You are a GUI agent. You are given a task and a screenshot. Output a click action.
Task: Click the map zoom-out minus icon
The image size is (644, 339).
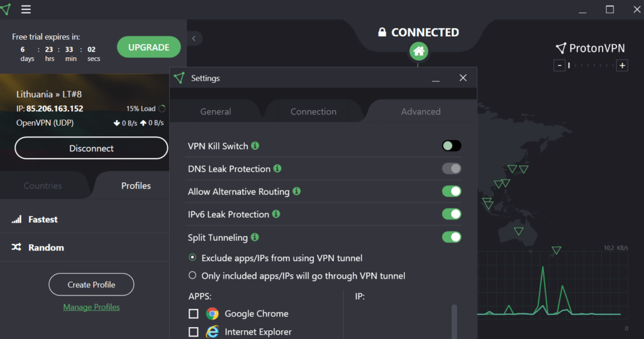pyautogui.click(x=560, y=65)
